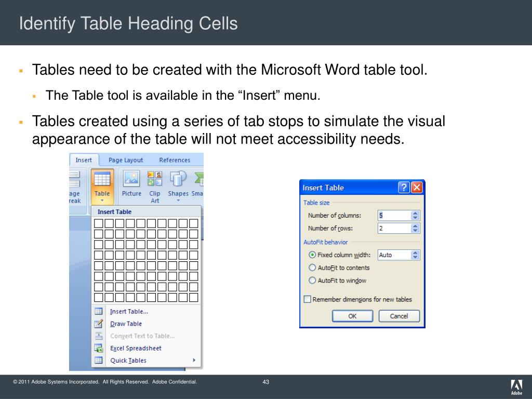Adjust the Fixed column width spinner arrows
This screenshot has width=532, height=399.
click(415, 255)
